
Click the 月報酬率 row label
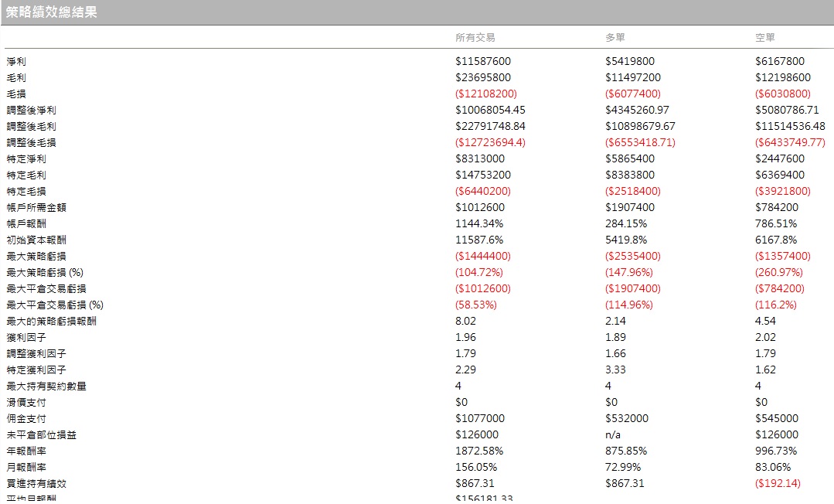coord(26,467)
